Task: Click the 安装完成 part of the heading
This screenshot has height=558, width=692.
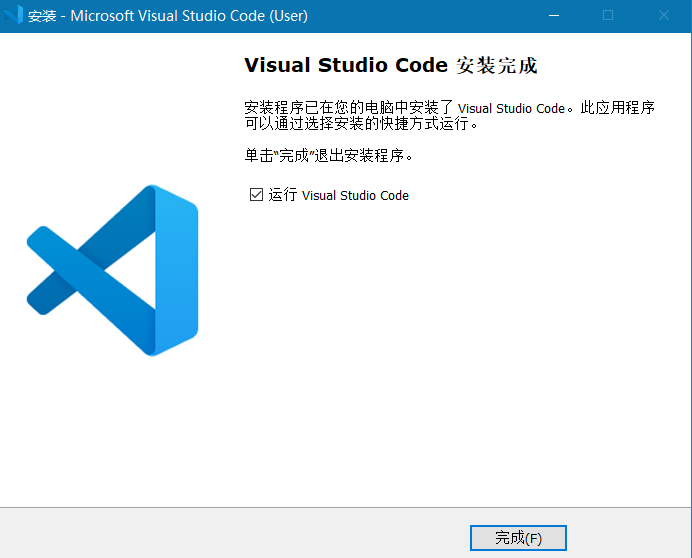Action: [x=497, y=66]
